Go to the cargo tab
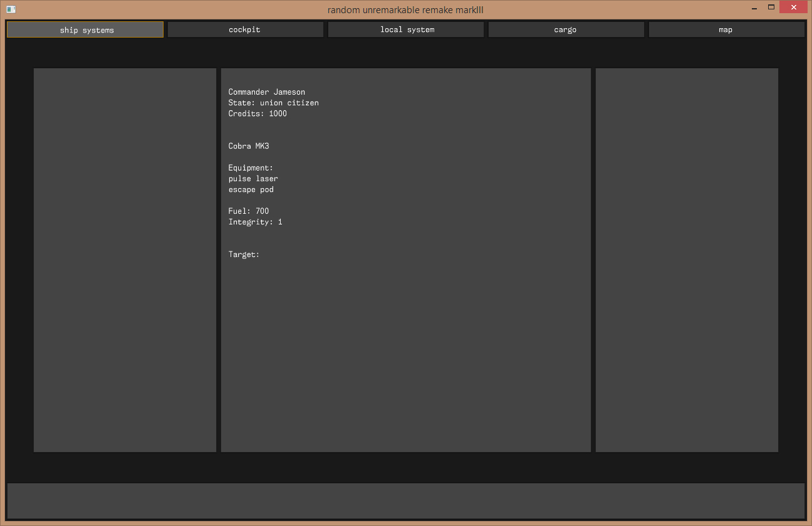The width and height of the screenshot is (812, 526). [566, 29]
